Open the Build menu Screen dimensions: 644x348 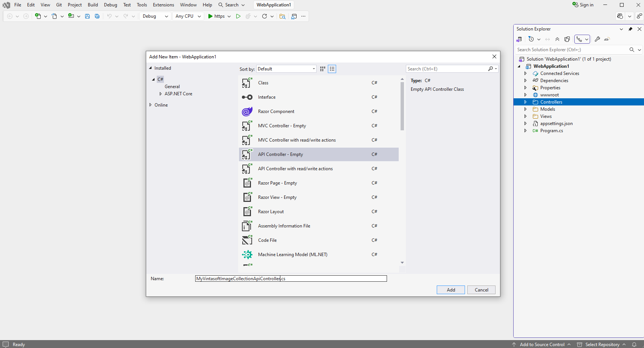[x=93, y=5]
